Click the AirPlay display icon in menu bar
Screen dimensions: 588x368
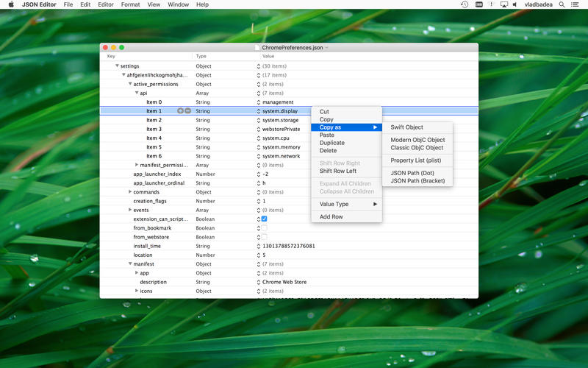[504, 4]
